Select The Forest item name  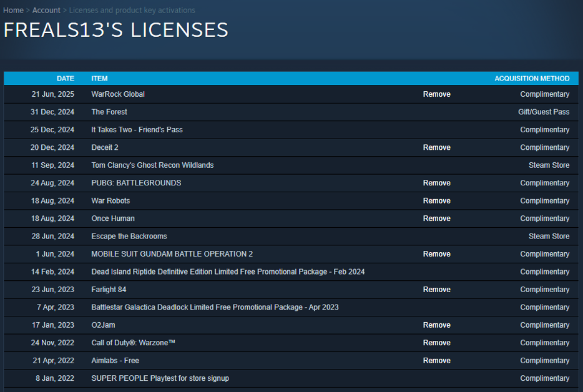coord(109,112)
